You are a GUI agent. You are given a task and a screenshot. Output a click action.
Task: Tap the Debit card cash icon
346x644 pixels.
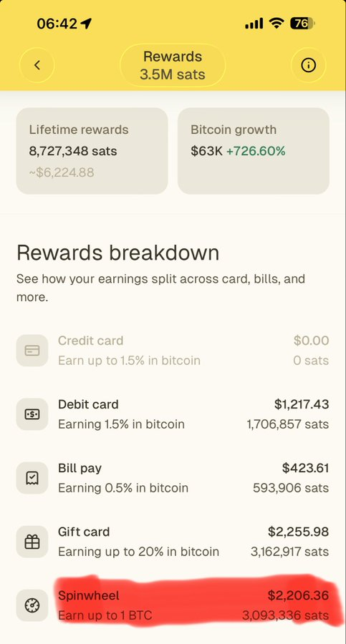32,414
